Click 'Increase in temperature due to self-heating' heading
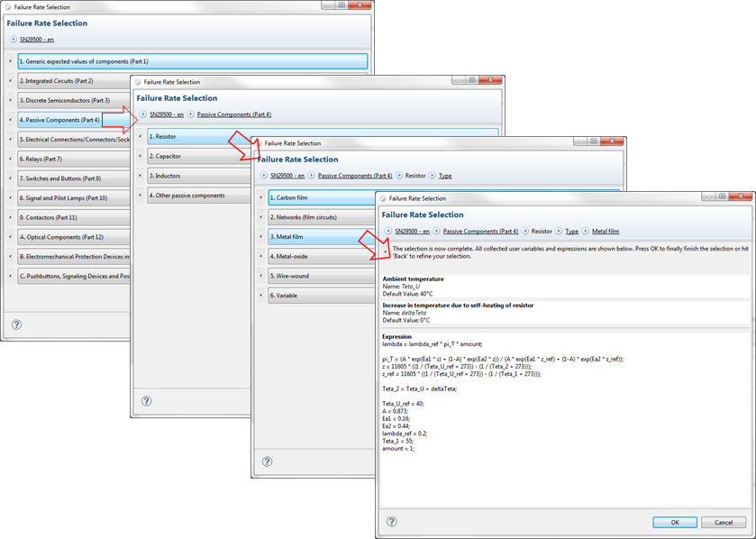756x539 pixels. pyautogui.click(x=458, y=306)
